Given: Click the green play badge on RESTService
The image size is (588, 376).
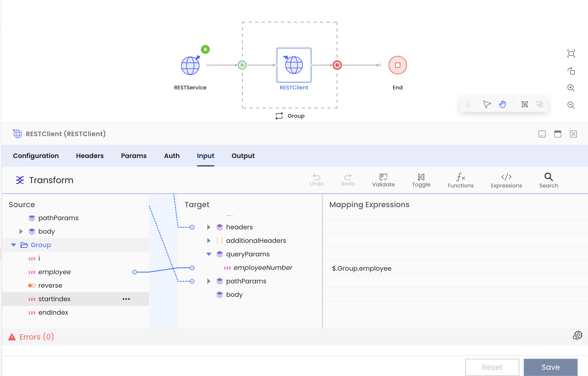Looking at the screenshot, I should (x=205, y=49).
